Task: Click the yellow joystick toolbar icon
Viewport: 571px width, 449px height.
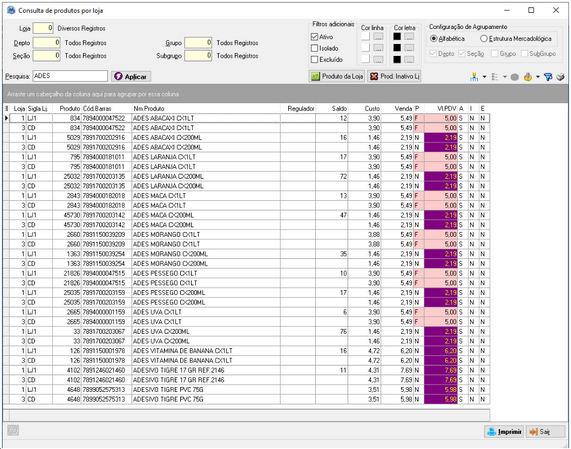Action: click(x=528, y=76)
